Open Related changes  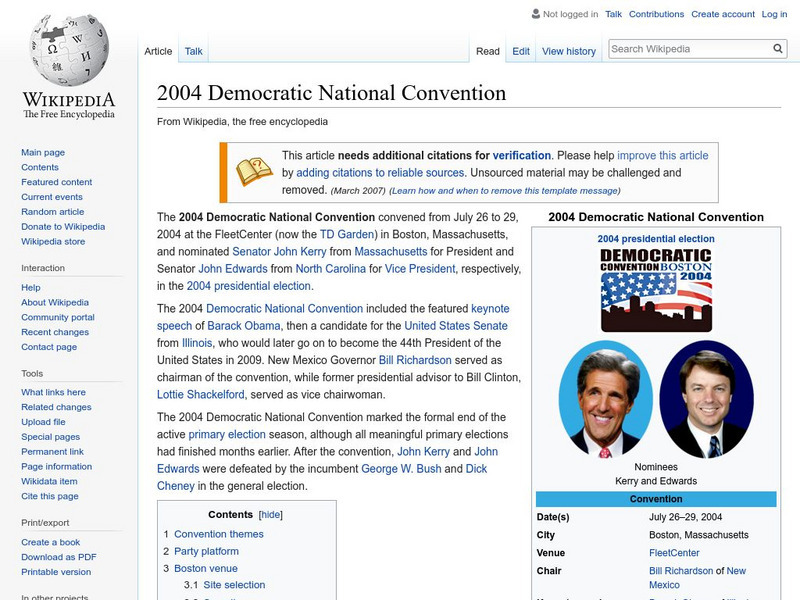click(56, 407)
